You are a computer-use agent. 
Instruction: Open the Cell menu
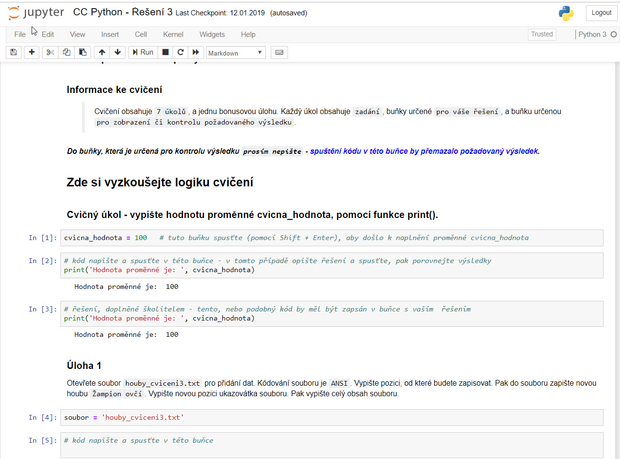coord(140,34)
